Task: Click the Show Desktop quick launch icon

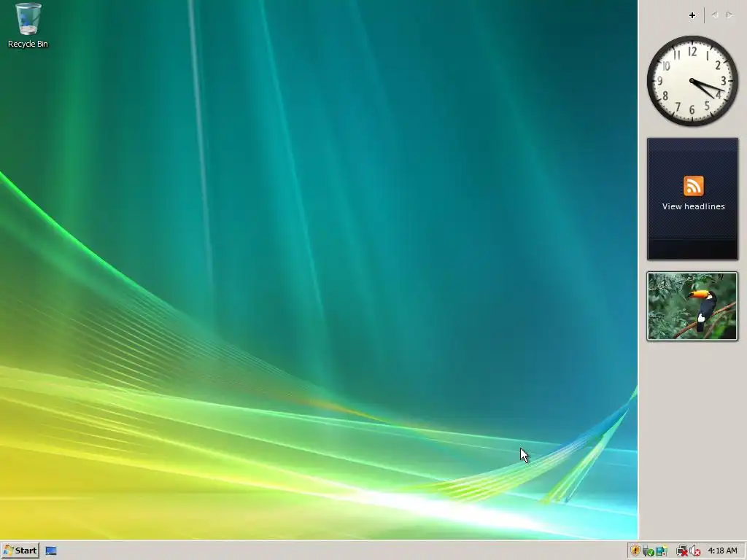Action: [x=51, y=551]
